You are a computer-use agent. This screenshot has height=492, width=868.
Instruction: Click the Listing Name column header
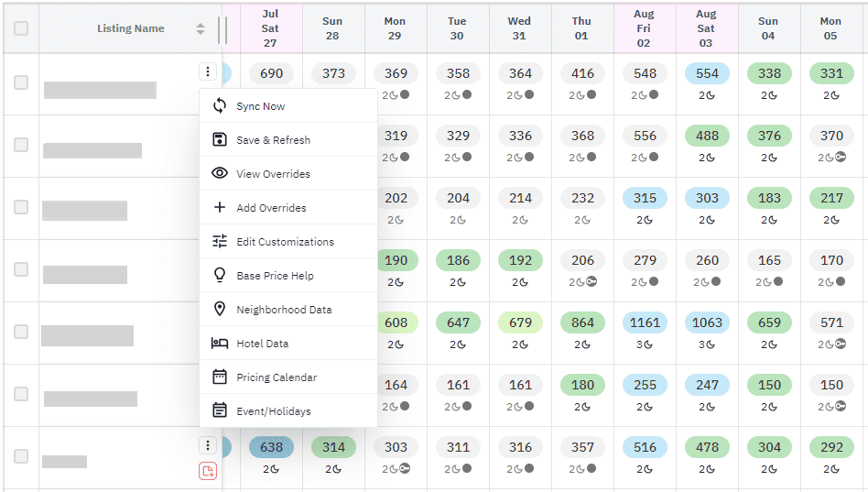131,28
